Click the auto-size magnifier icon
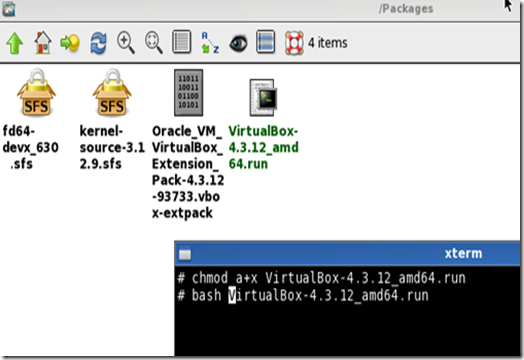 (154, 42)
